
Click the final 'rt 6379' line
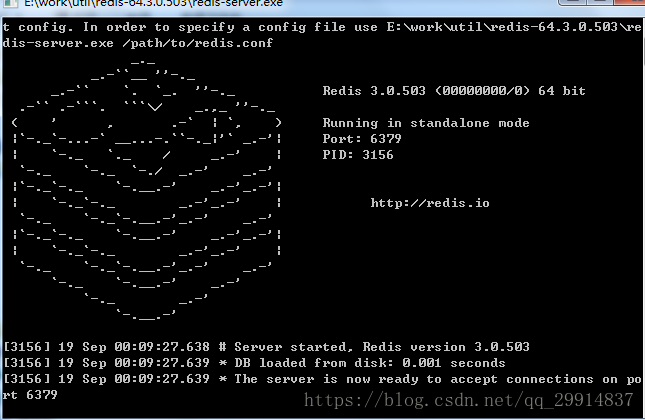[x=30, y=395]
